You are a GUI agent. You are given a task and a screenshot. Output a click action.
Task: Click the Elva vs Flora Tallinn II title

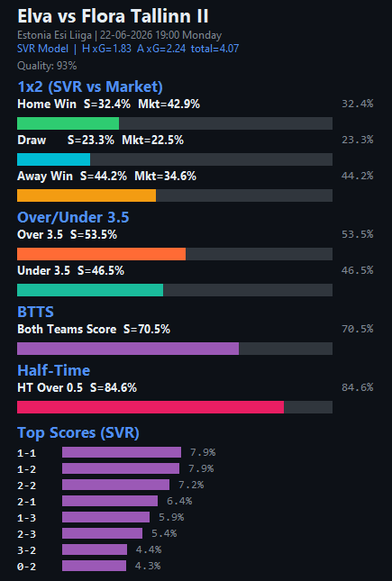(x=113, y=16)
